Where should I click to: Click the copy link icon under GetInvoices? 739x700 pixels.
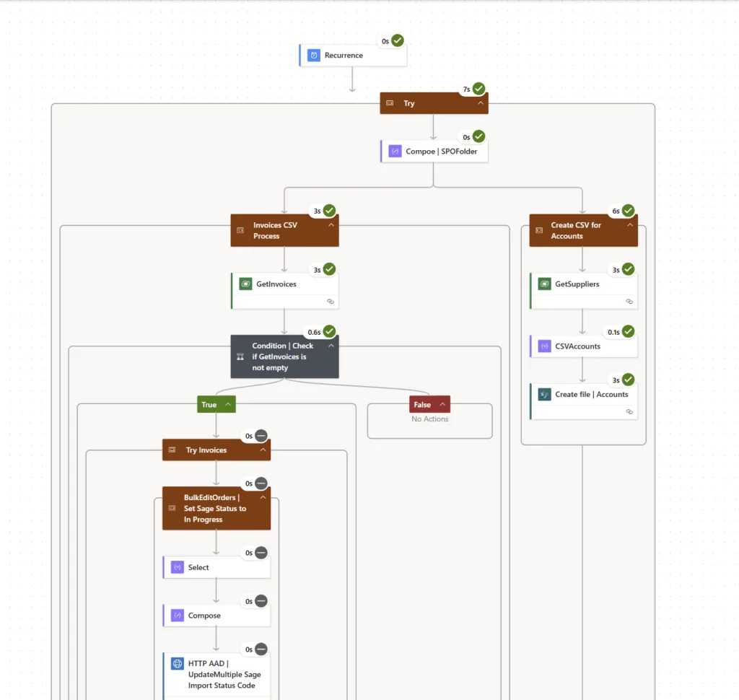pyautogui.click(x=331, y=302)
